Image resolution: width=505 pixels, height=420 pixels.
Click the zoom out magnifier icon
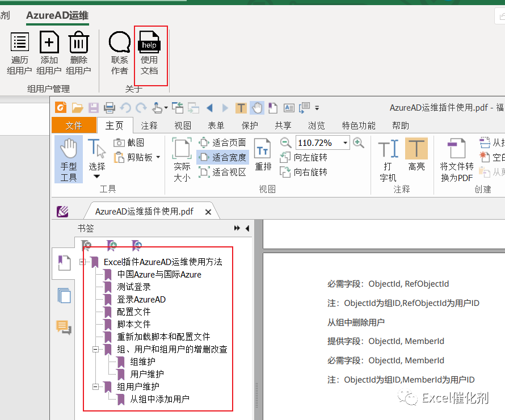coord(285,142)
